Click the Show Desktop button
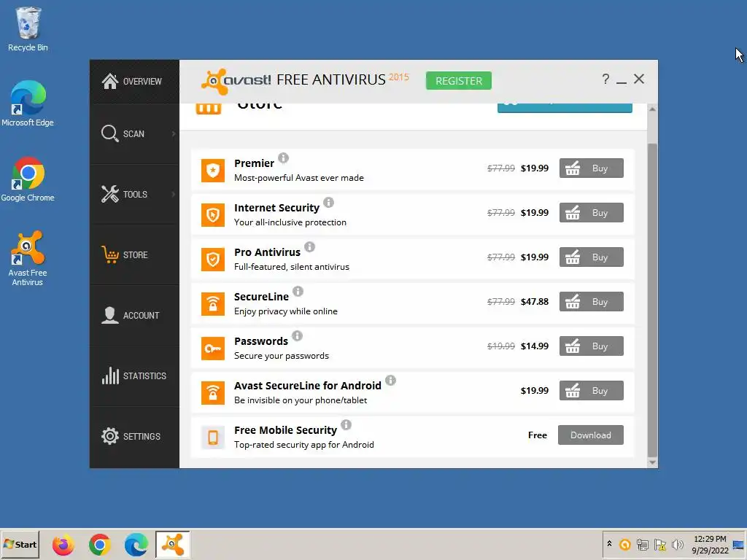 coord(738,544)
